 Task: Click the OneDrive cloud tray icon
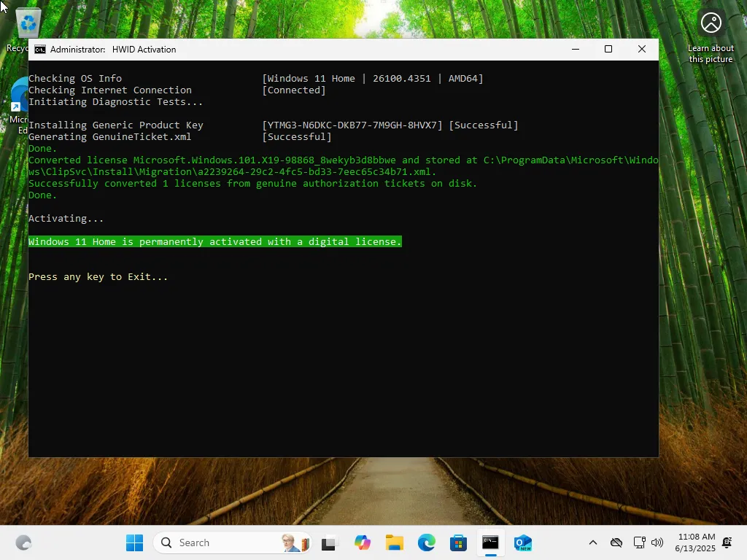pos(616,542)
